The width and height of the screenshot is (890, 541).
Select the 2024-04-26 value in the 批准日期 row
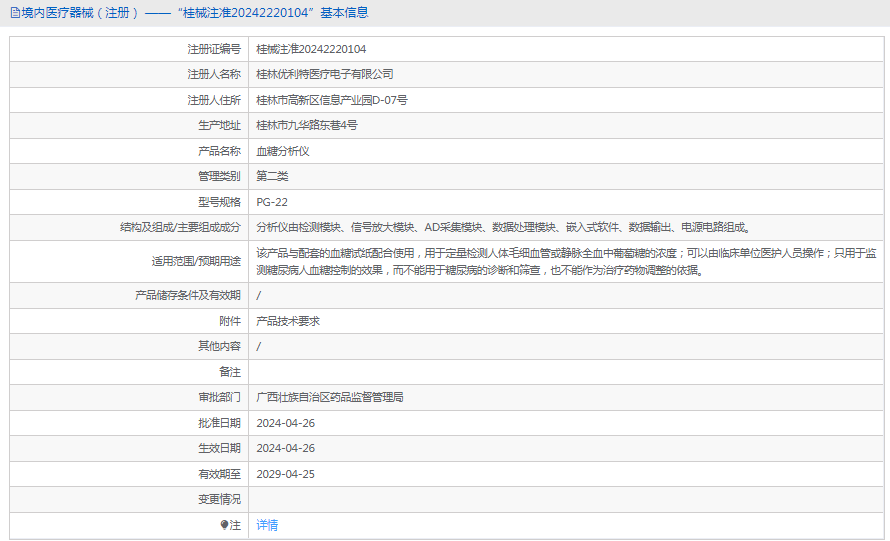click(286, 423)
